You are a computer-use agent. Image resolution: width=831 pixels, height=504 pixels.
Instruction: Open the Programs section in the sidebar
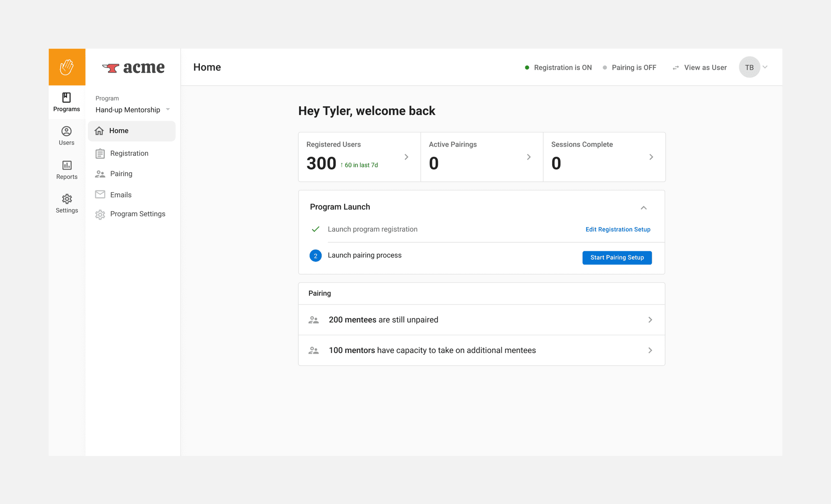(66, 102)
